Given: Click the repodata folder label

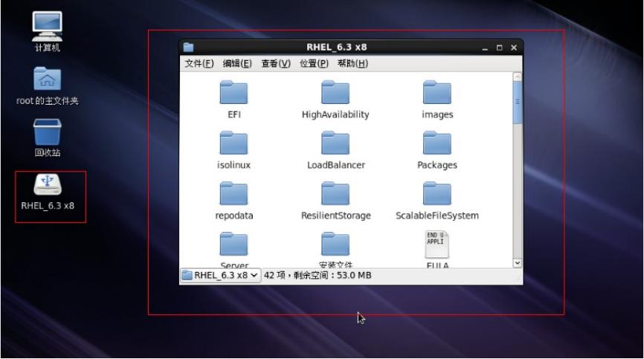Looking at the screenshot, I should (x=234, y=216).
